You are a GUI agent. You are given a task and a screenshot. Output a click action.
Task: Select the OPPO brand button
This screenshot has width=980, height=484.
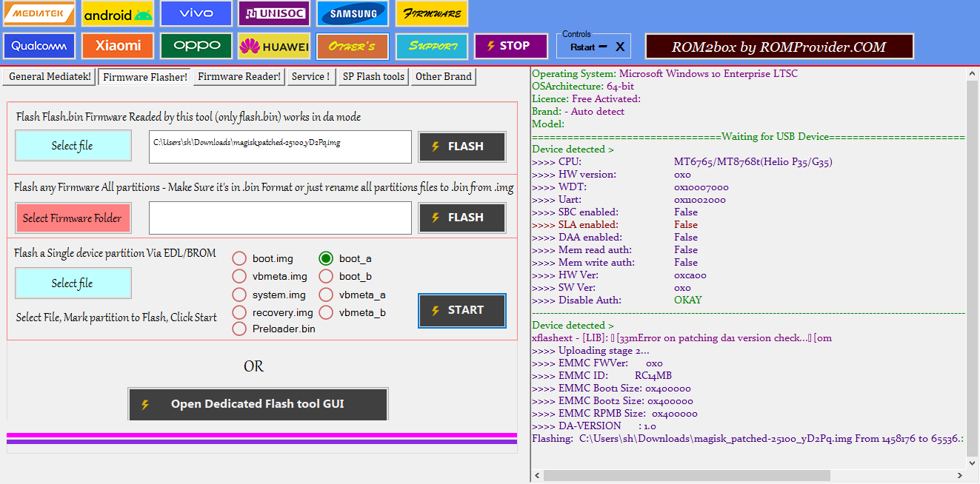(196, 46)
